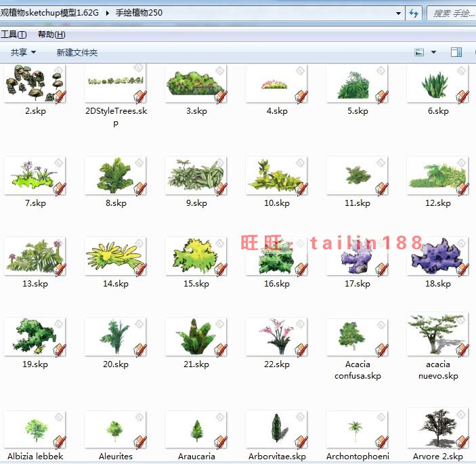Select the 20.skp plant icon
The height and width of the screenshot is (464, 476).
coord(116,337)
